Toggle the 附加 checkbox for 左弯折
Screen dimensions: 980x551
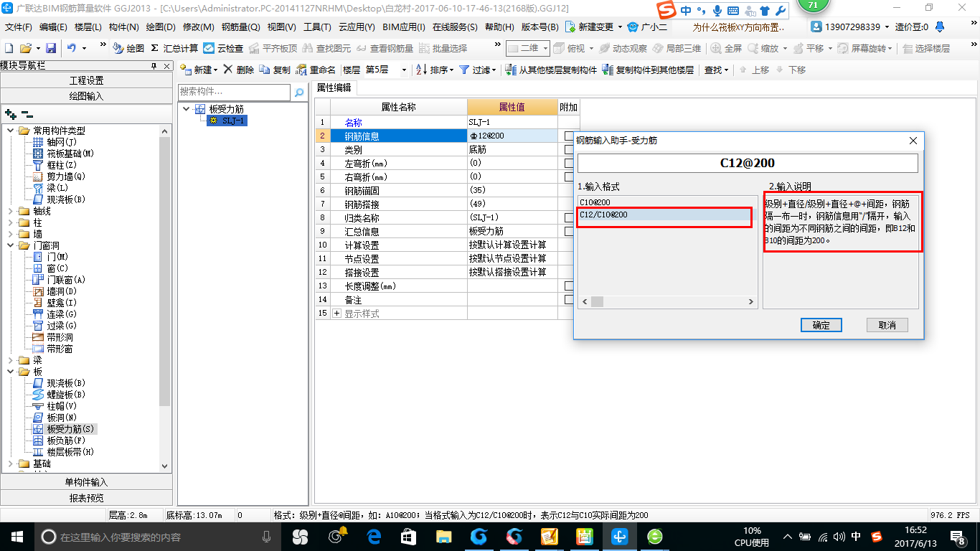[x=569, y=163]
